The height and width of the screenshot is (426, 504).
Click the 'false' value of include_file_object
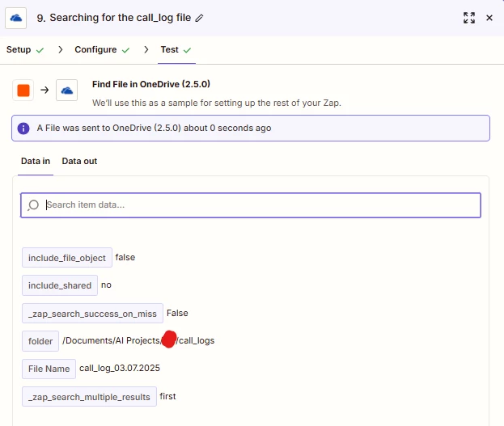click(125, 257)
